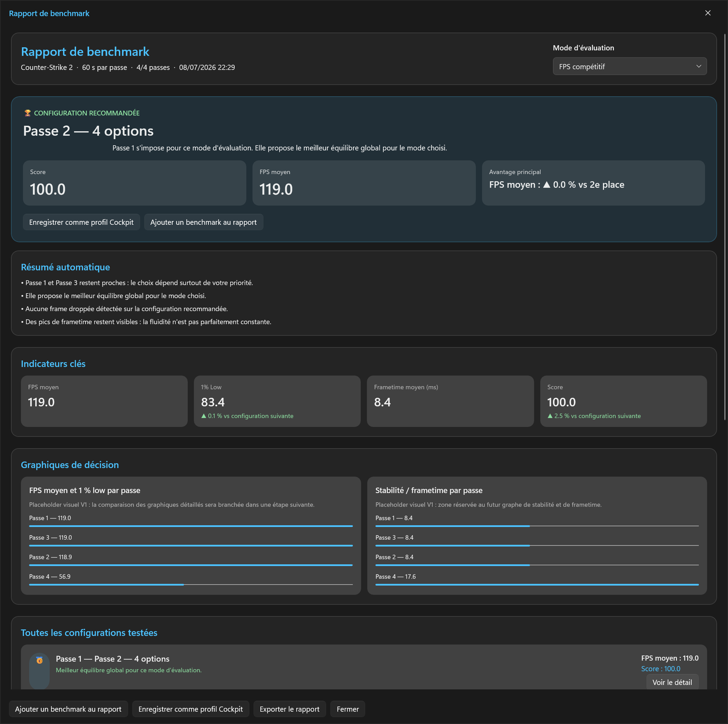Click the FPS moyen card in Indicateurs clés

click(x=104, y=401)
